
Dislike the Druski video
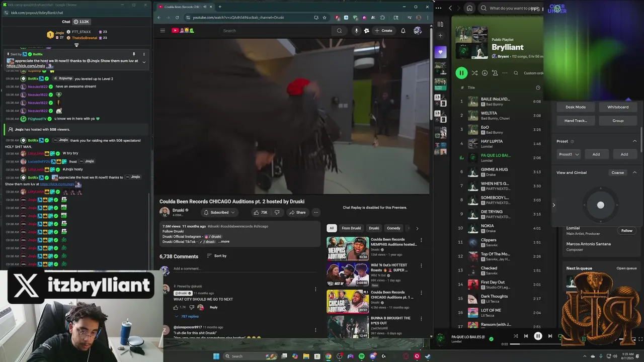pos(277,212)
